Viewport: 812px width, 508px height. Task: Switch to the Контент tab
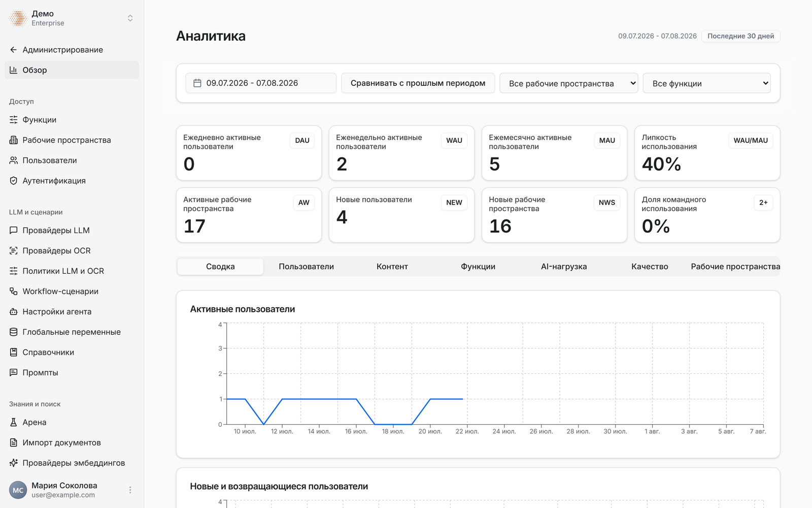392,267
